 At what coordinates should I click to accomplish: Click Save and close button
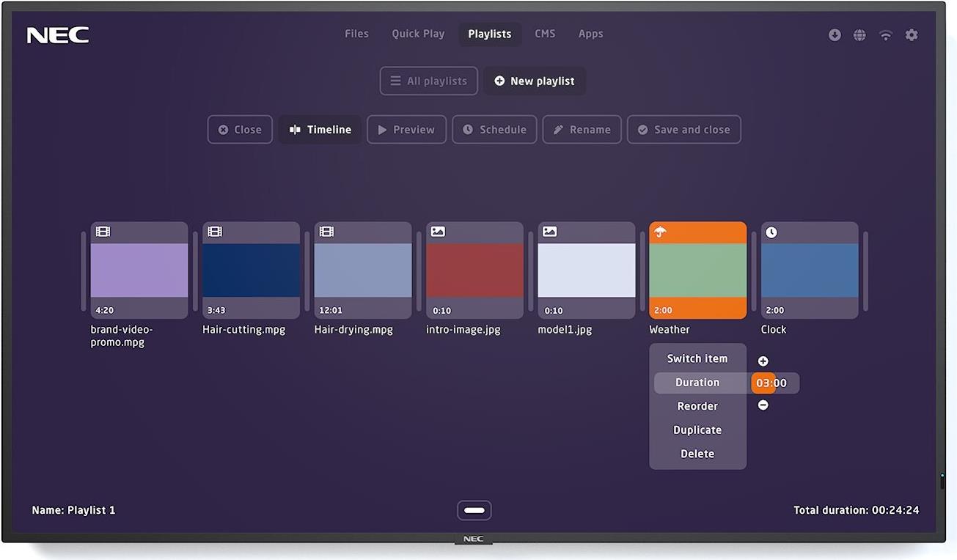pyautogui.click(x=683, y=130)
